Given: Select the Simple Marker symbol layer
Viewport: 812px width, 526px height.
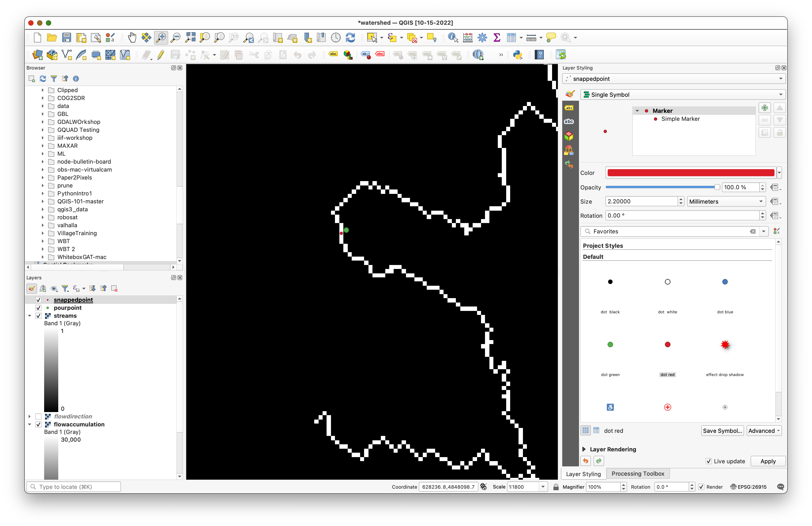Looking at the screenshot, I should point(680,119).
